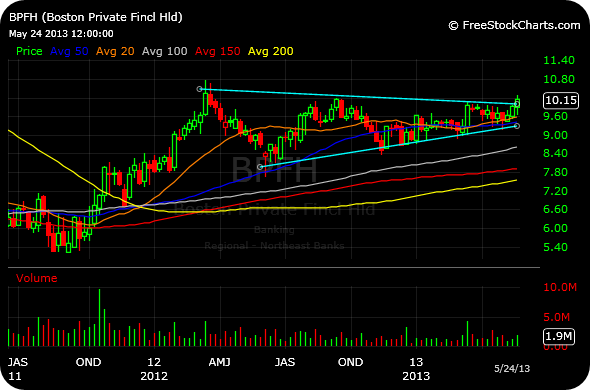Click the 9.00 price axis label
This screenshot has height=390, width=590.
555,135
